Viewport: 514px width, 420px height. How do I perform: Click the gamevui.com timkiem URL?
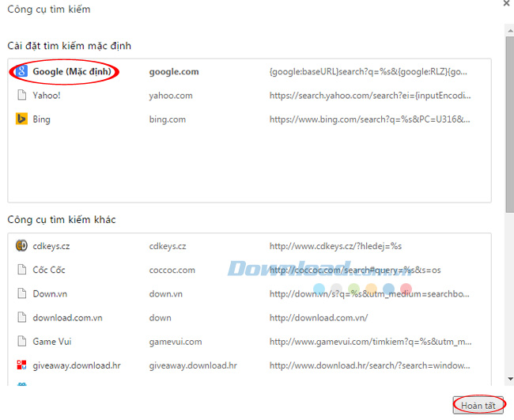[370, 342]
